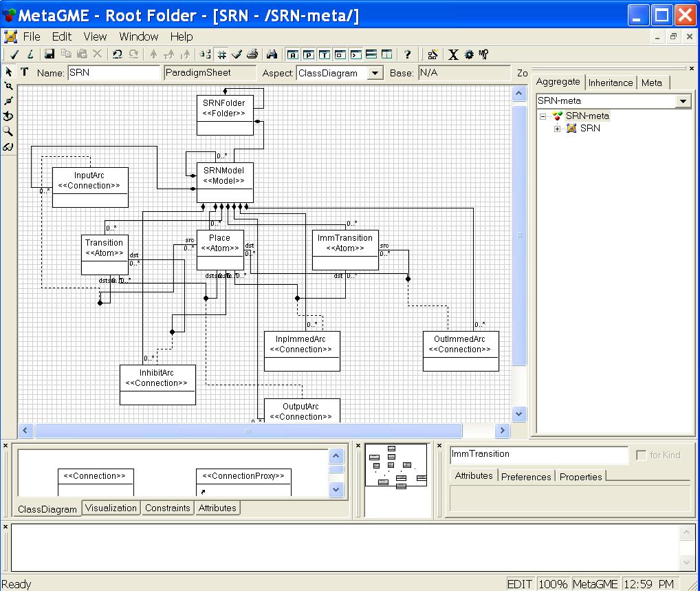Image resolution: width=700 pixels, height=591 pixels.
Task: Open the Aspect ClassDiagram dropdown
Action: pyautogui.click(x=375, y=73)
